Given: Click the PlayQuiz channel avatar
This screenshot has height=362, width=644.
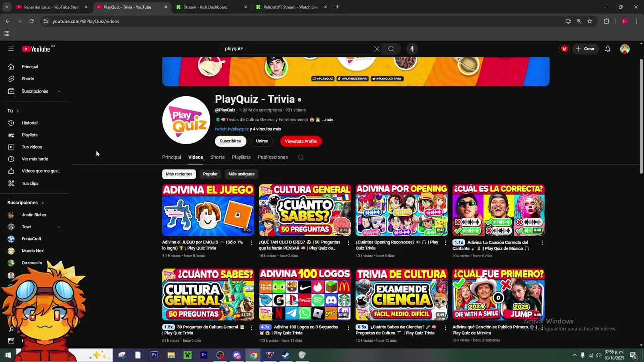Looking at the screenshot, I should coord(186,120).
